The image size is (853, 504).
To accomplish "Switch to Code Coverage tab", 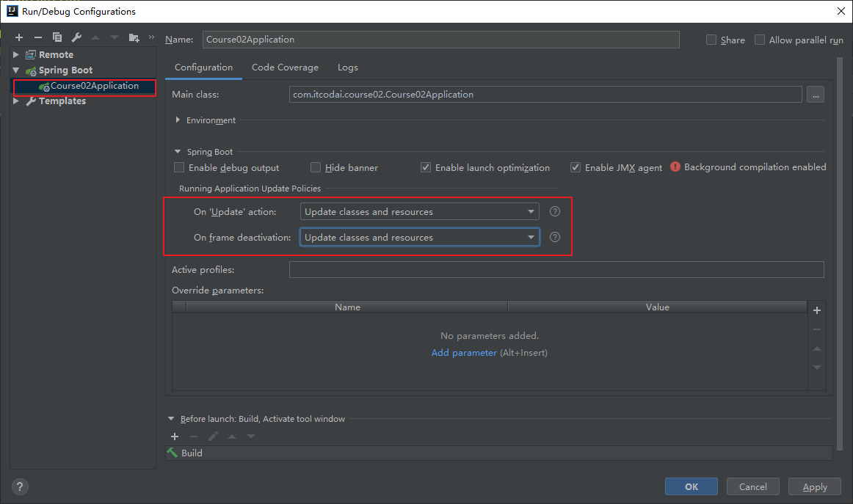I will [x=285, y=67].
